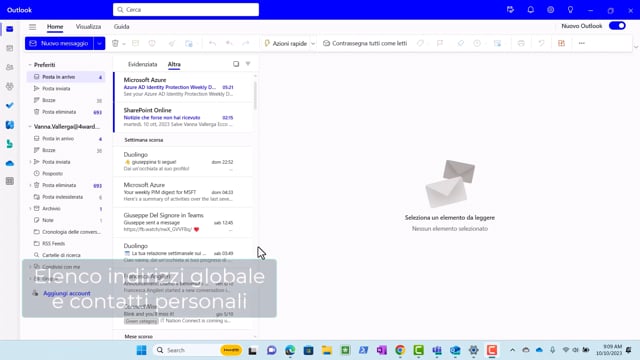This screenshot has width=640, height=360.
Task: Open the More apps grid icon
Action: (10, 181)
